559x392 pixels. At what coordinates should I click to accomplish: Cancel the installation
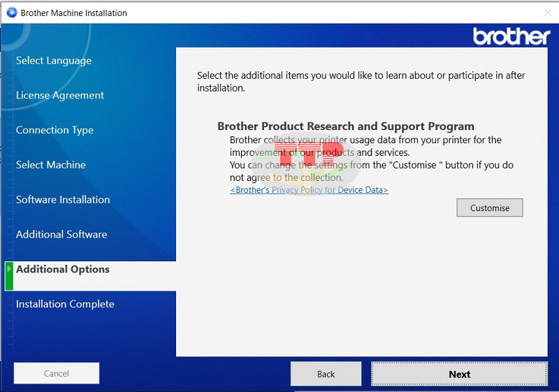(57, 373)
